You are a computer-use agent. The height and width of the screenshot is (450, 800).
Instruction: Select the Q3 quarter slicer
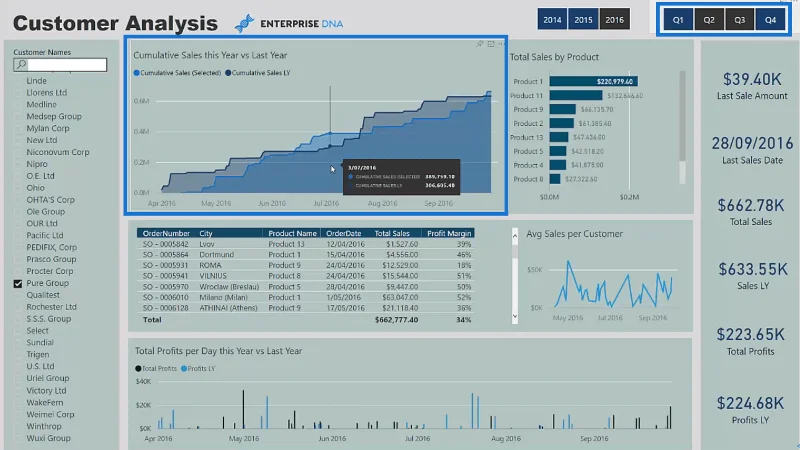(739, 19)
